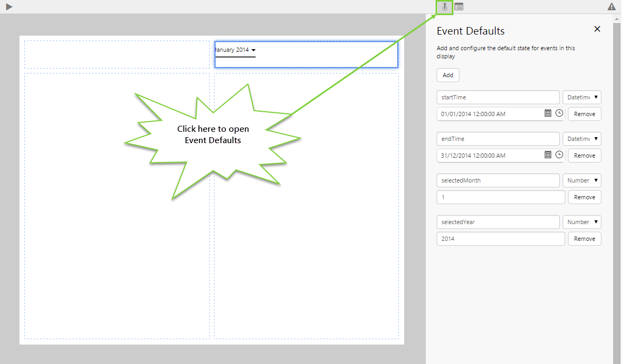The width and height of the screenshot is (622, 364).
Task: Close the Event Defaults panel
Action: 597,29
